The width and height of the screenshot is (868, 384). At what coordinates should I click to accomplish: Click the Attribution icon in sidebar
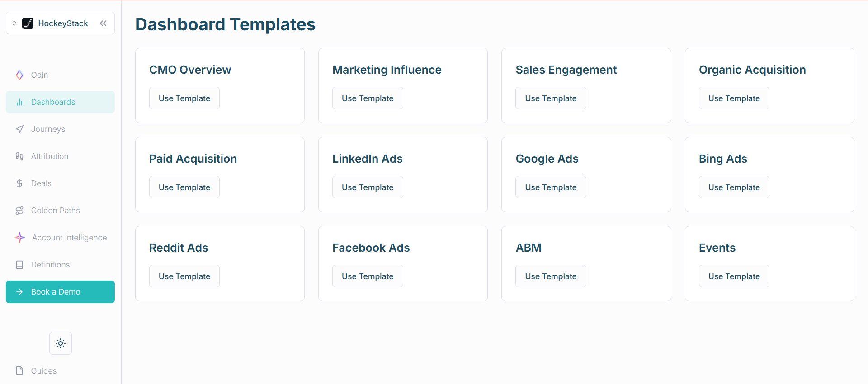coord(19,156)
